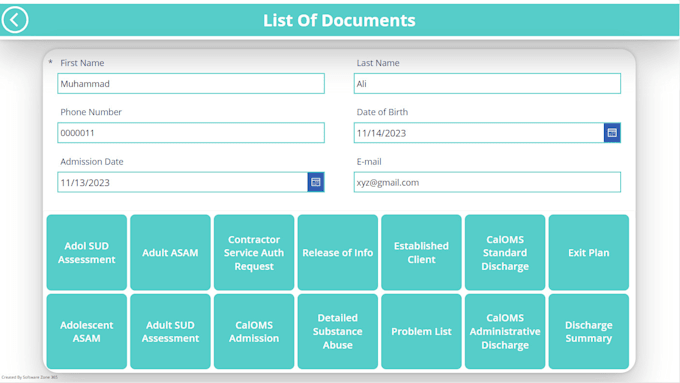The image size is (680, 383).
Task: Open CalOMS Standard Discharge form
Action: [x=505, y=252]
